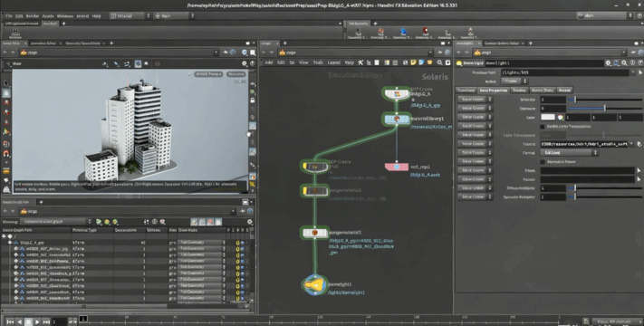The height and width of the screenshot is (326, 644).
Task: Select the pink usd_rop1 node
Action: point(397,167)
